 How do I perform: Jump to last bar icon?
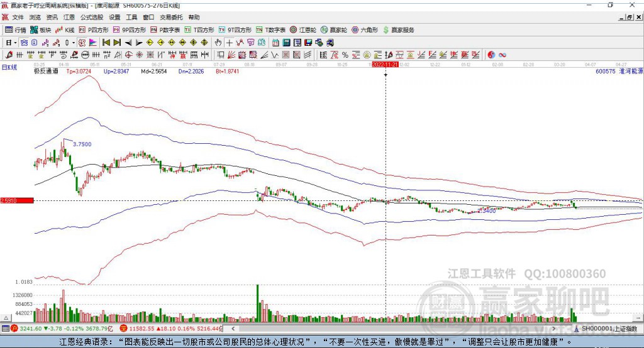click(117, 43)
